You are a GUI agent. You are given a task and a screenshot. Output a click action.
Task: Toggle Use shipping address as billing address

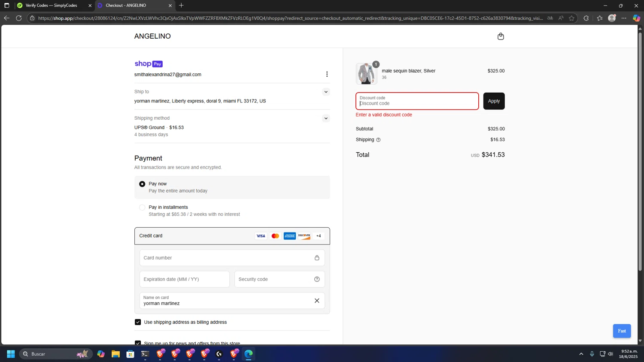pyautogui.click(x=138, y=322)
